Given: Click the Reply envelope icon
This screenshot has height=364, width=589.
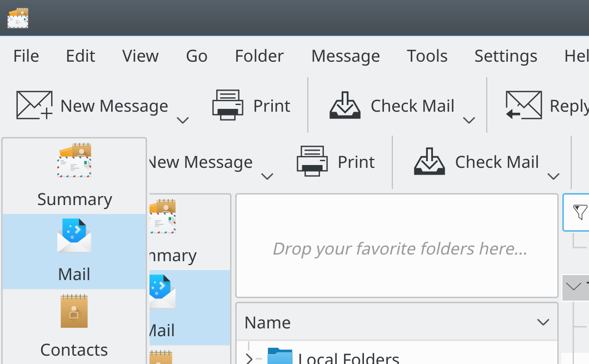Looking at the screenshot, I should point(523,105).
